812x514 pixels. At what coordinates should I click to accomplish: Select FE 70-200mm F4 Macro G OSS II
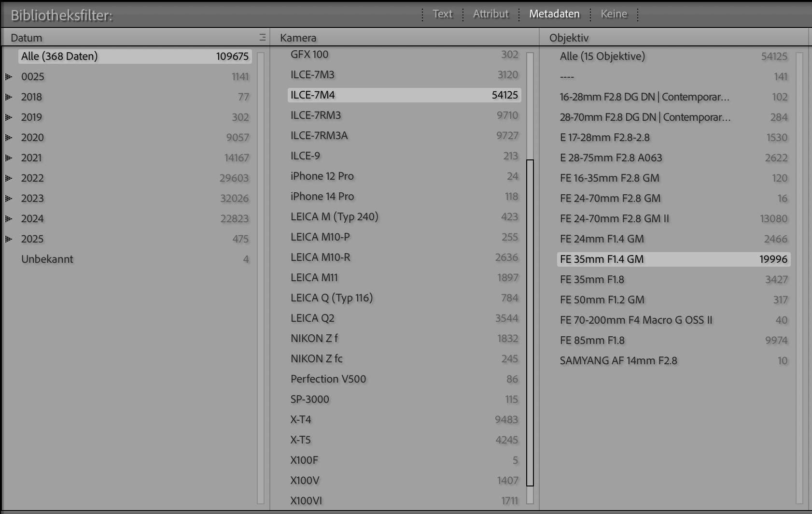[x=674, y=320]
